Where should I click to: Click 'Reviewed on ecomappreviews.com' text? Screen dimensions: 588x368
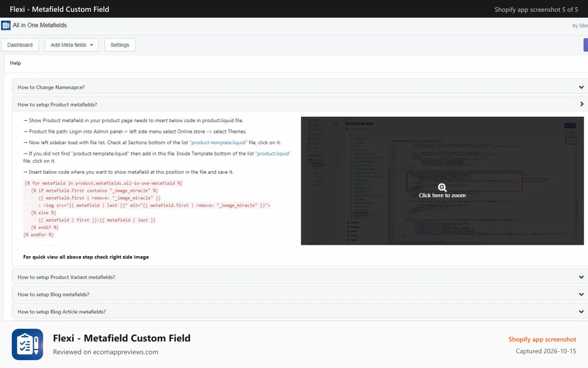(x=105, y=352)
